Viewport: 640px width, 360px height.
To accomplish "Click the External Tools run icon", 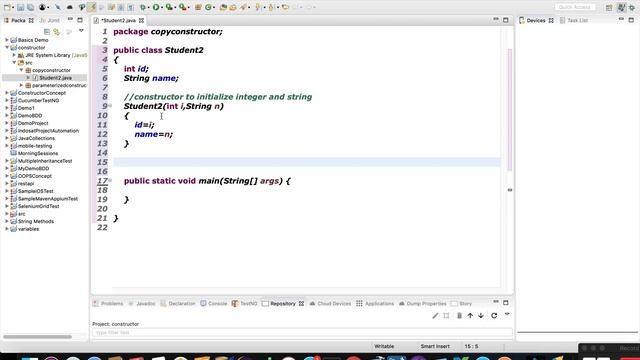I will point(182,7).
